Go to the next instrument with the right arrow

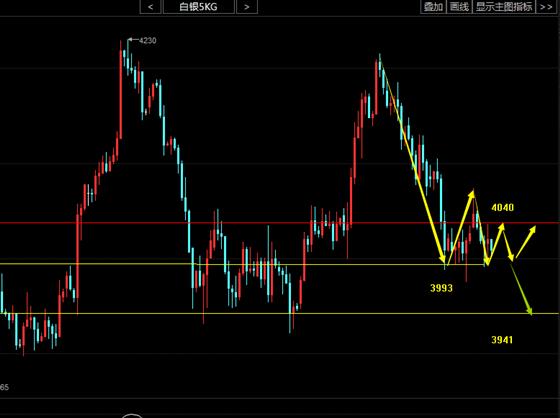tap(247, 6)
